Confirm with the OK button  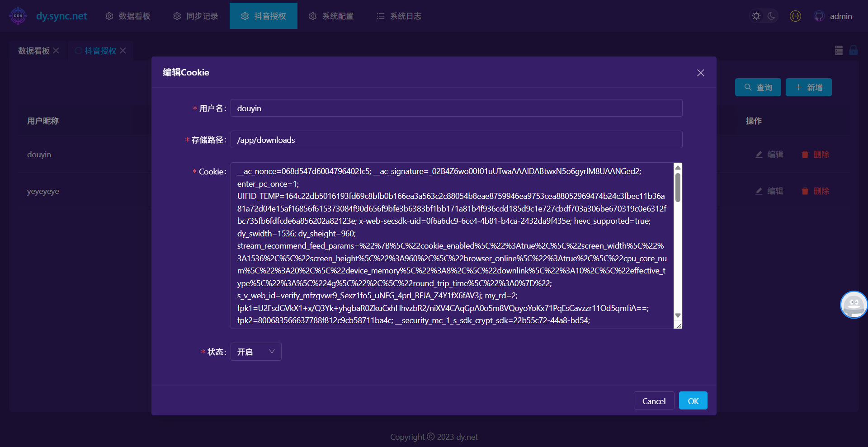click(693, 401)
